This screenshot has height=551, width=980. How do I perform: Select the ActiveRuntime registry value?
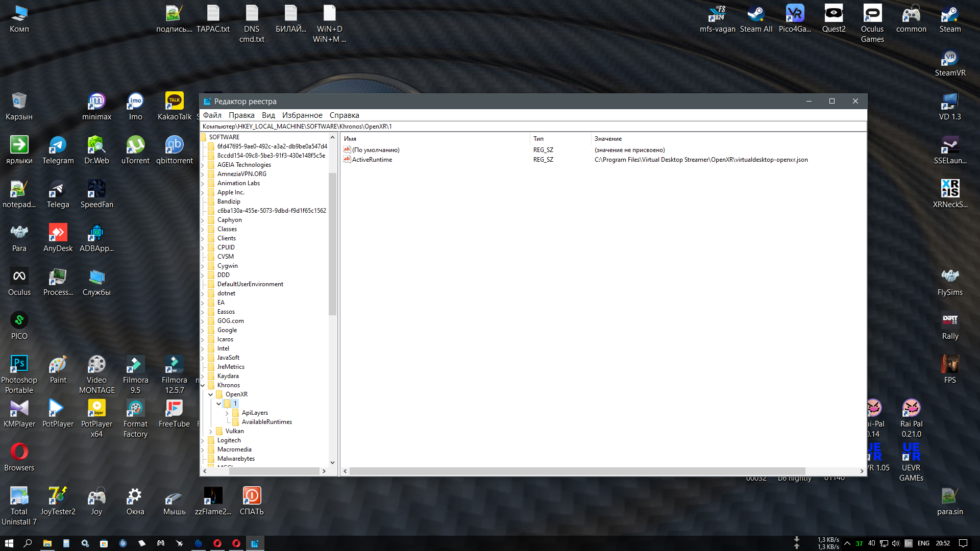click(x=372, y=160)
